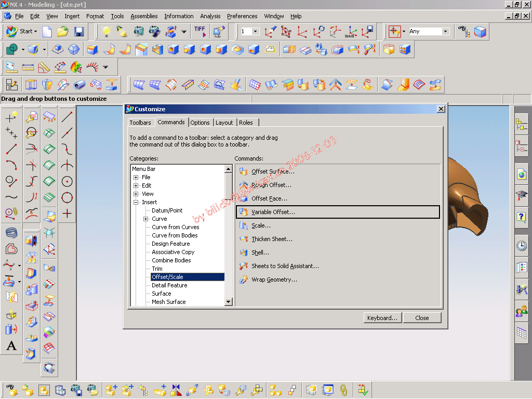The image size is (532, 399).
Task: Select the Offset Face... command
Action: pyautogui.click(x=338, y=198)
